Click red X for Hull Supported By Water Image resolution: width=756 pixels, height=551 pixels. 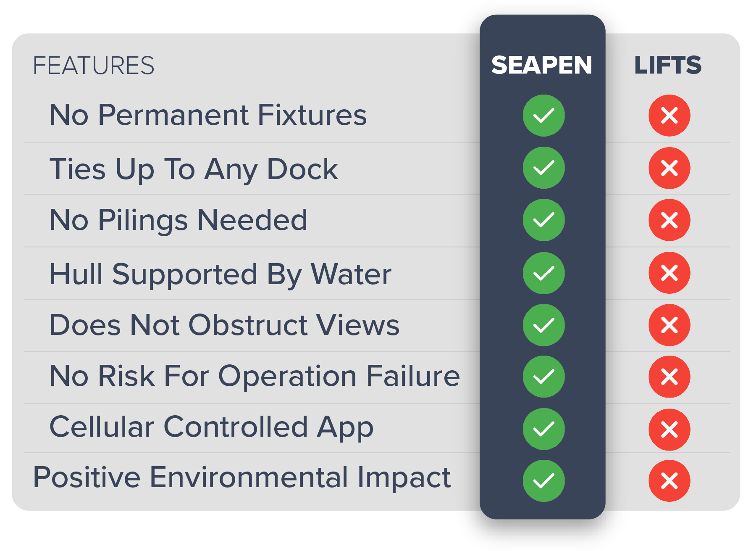coord(669,273)
